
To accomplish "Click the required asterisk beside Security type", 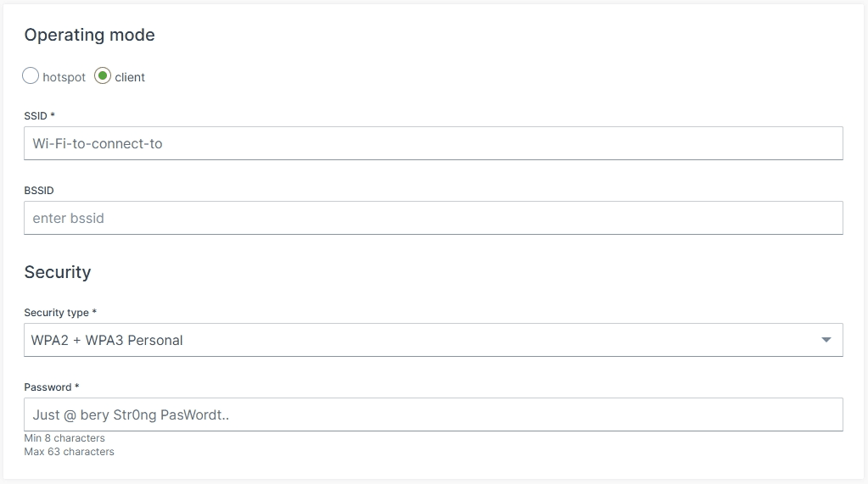I will (94, 312).
